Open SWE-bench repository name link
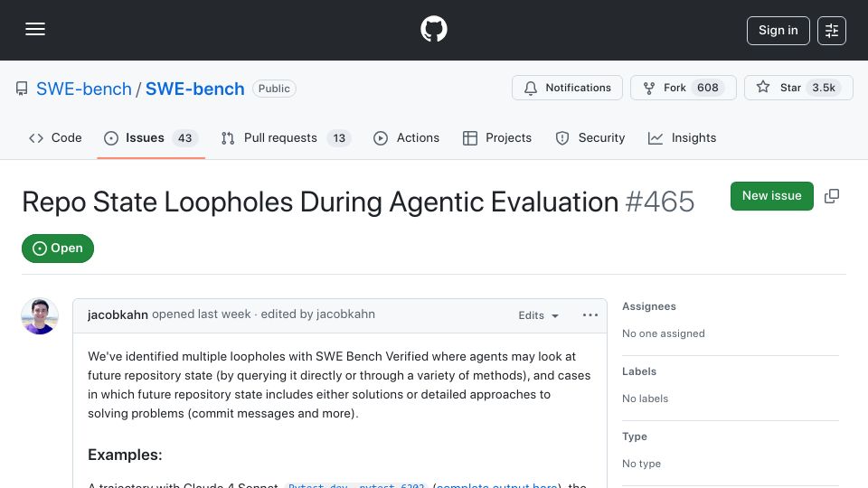Screen dimensions: 868x488 (195, 89)
